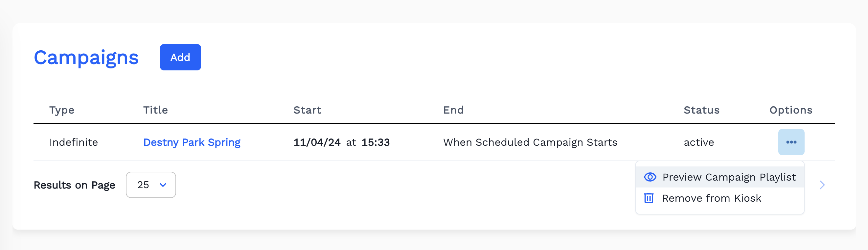Image resolution: width=868 pixels, height=250 pixels.
Task: Click the trash icon beside Remove from Kiosk
Action: 649,198
